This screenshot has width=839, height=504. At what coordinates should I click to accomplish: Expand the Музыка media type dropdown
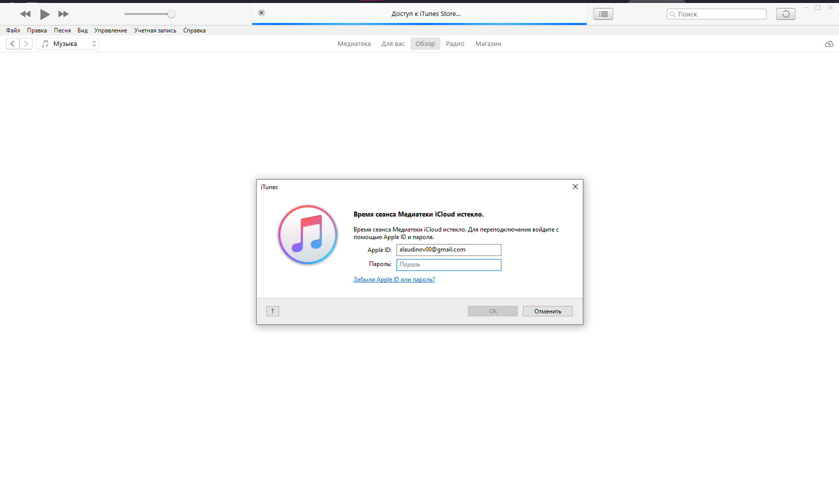[67, 44]
